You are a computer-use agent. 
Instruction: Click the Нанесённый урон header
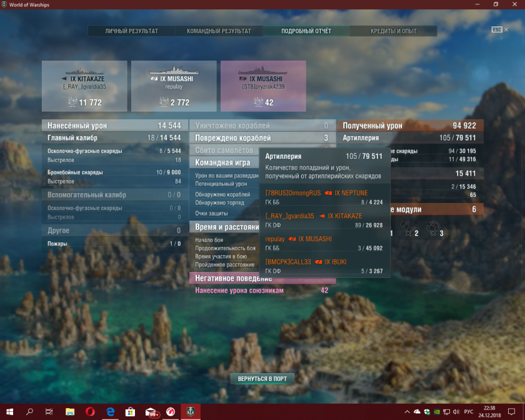coord(115,126)
